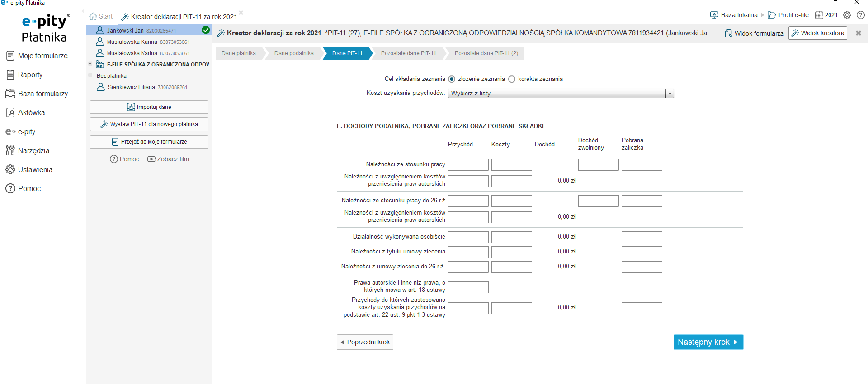
Task: Click Przychód field for Prawa autorskie
Action: tap(468, 287)
